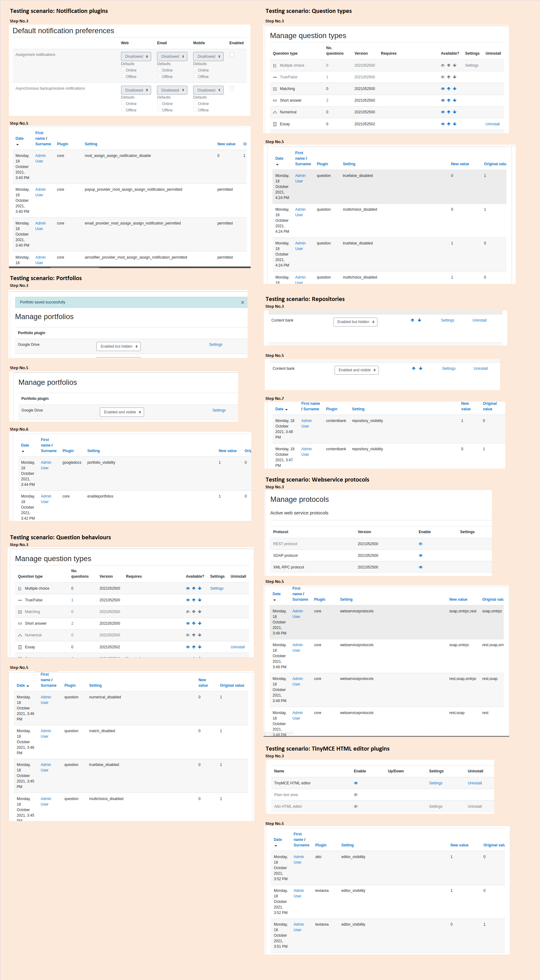
Task: Click Content bank down arrow in Repositories Step 3
Action: [419, 320]
